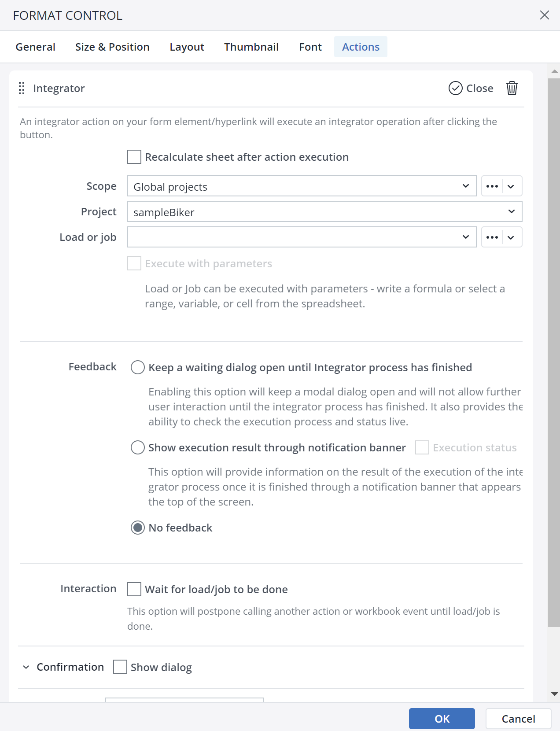Click the split chevron next to Scope ellipsis

[x=511, y=186]
